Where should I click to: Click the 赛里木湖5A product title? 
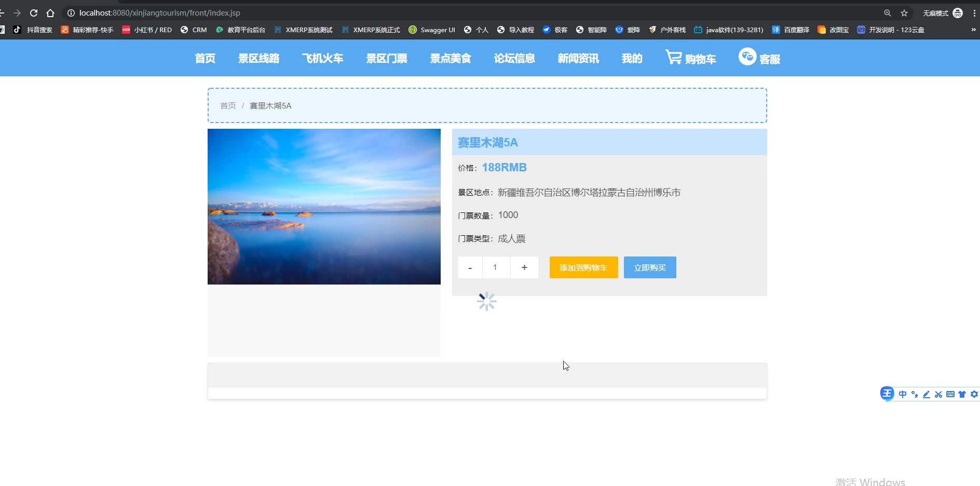pos(488,143)
